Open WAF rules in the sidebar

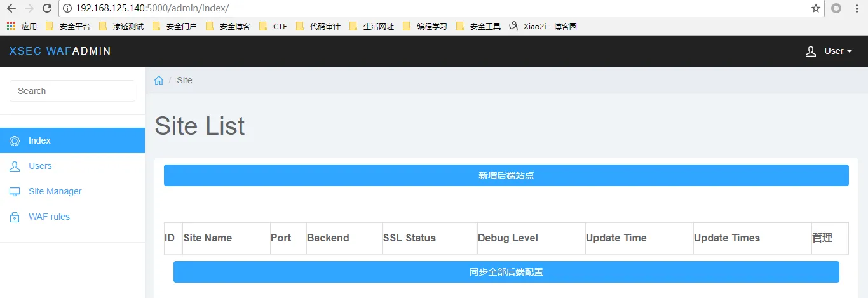pos(72,217)
